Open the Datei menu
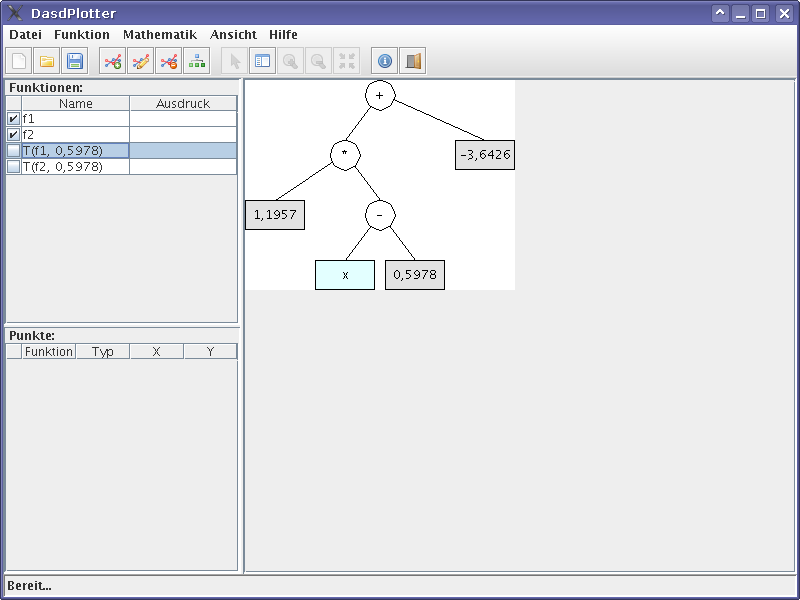The height and width of the screenshot is (600, 800). pos(25,34)
